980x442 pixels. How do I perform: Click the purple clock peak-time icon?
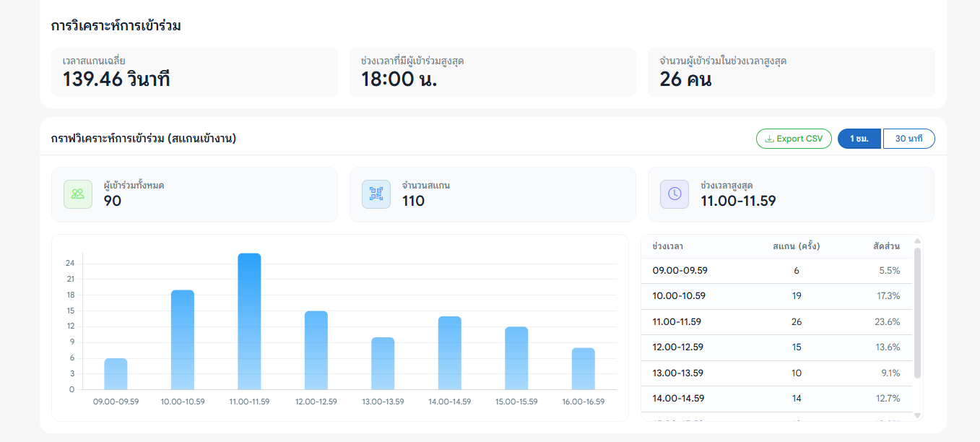[x=675, y=194]
